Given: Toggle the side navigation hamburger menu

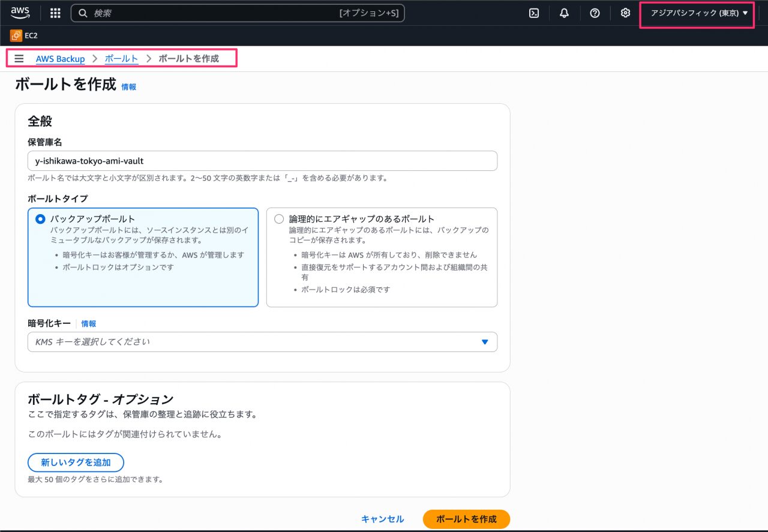Looking at the screenshot, I should (x=19, y=59).
